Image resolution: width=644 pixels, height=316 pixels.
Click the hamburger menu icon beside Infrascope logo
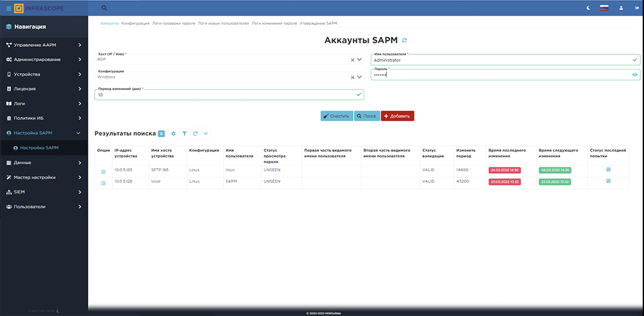coord(8,8)
